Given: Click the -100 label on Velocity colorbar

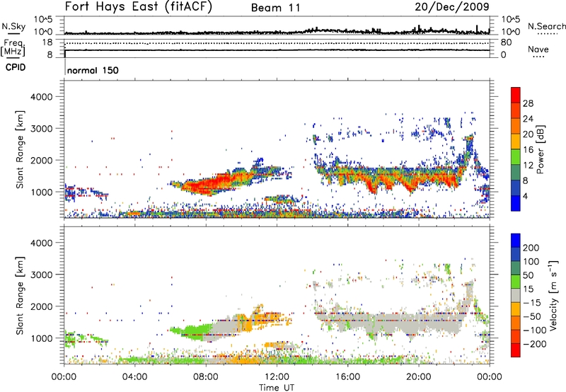Looking at the screenshot, I should (535, 330).
